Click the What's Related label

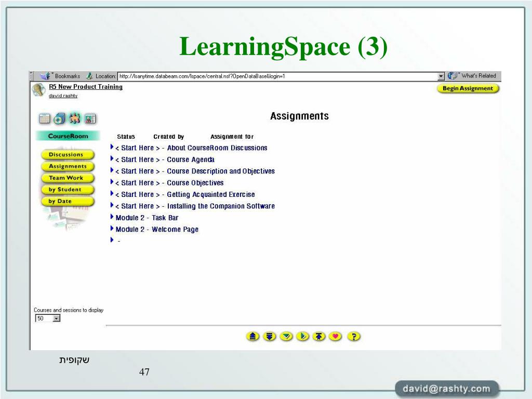click(478, 76)
